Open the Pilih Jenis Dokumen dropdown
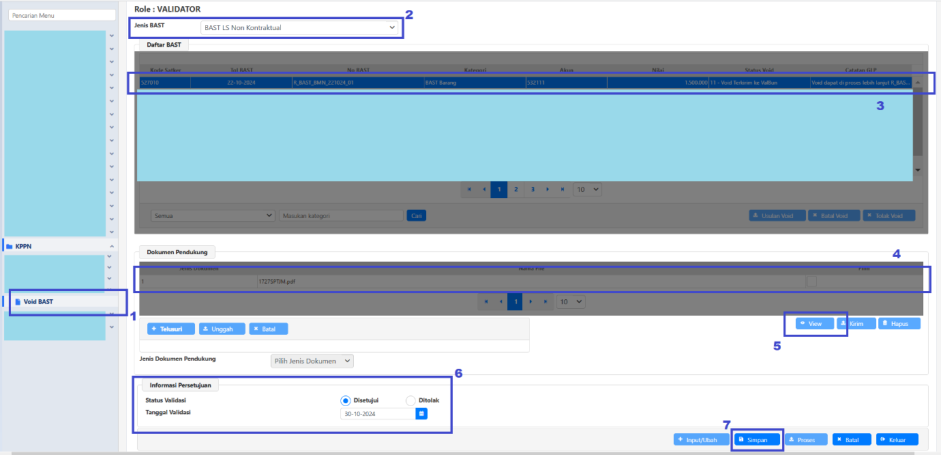 pos(312,360)
